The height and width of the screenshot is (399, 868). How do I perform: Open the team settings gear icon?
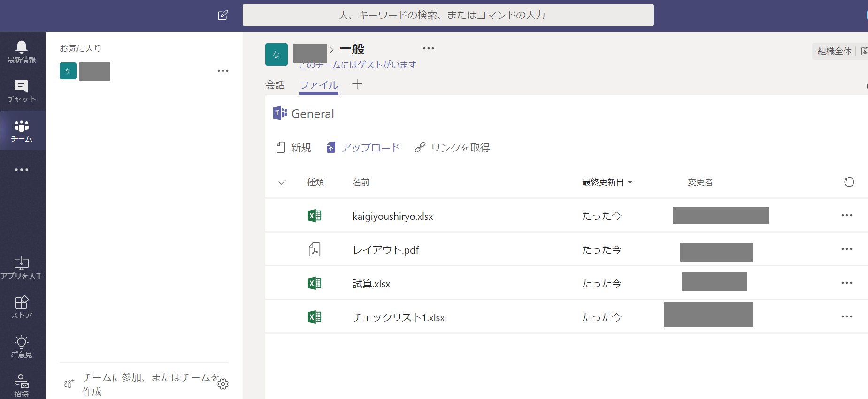(223, 384)
